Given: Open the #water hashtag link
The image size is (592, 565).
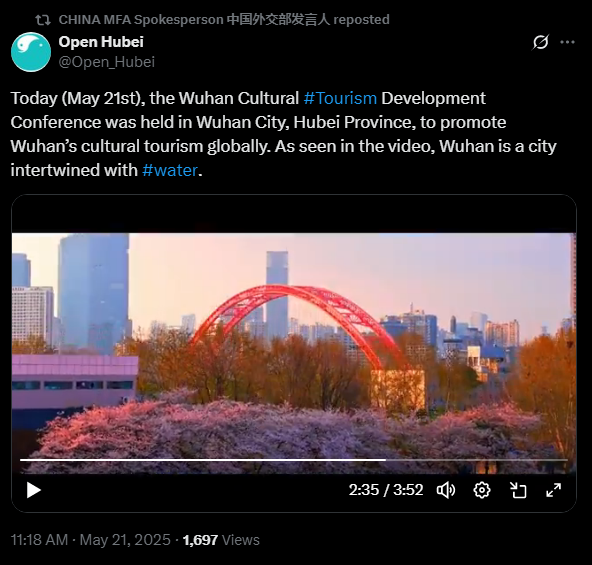Looking at the screenshot, I should point(170,170).
